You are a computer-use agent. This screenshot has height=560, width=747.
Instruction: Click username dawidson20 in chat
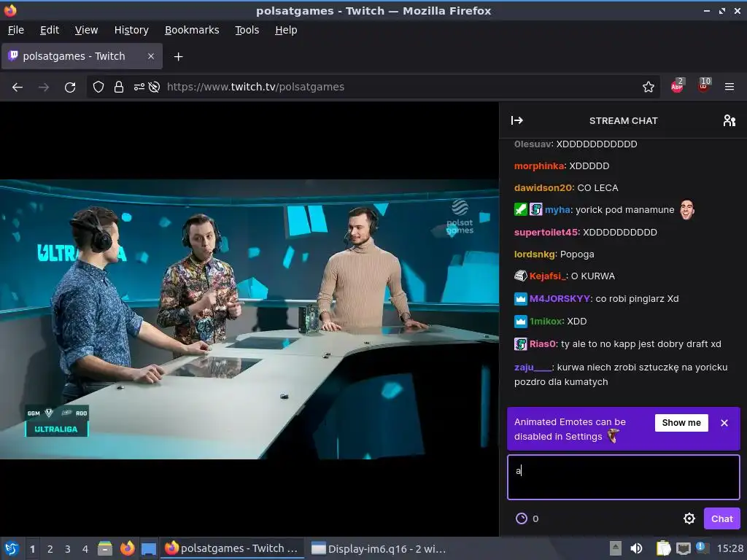pos(543,188)
